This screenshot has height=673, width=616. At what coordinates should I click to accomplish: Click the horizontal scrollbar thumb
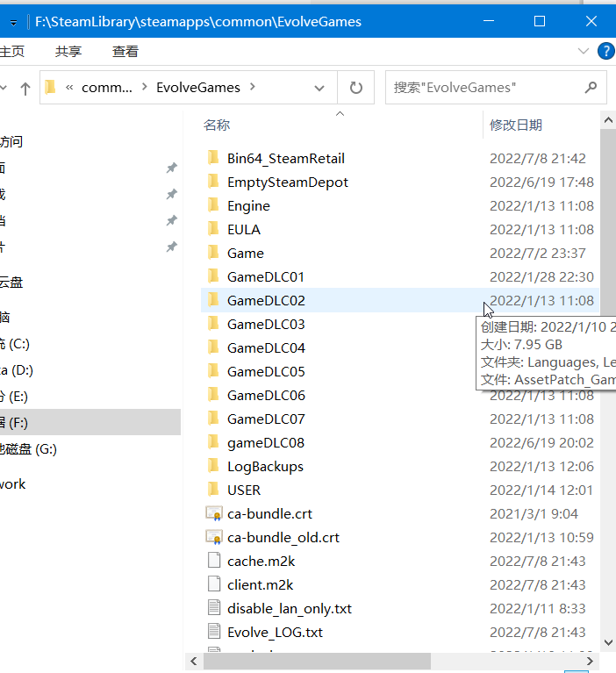coord(317,661)
